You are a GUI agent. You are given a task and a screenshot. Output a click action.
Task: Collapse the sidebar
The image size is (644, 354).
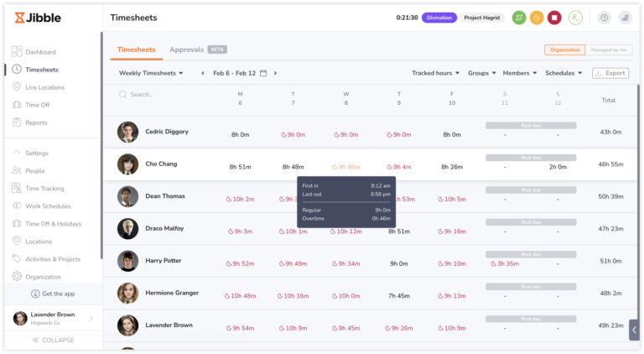pos(54,340)
